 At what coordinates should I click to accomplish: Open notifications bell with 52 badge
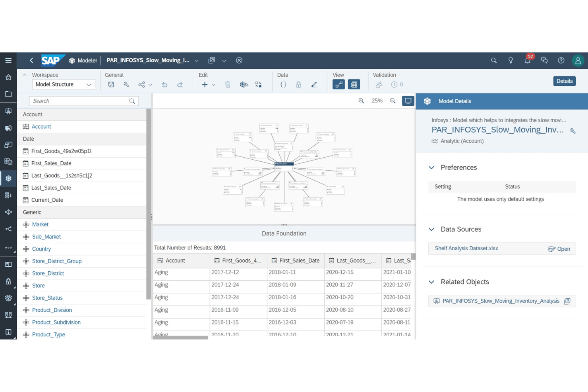pos(528,60)
